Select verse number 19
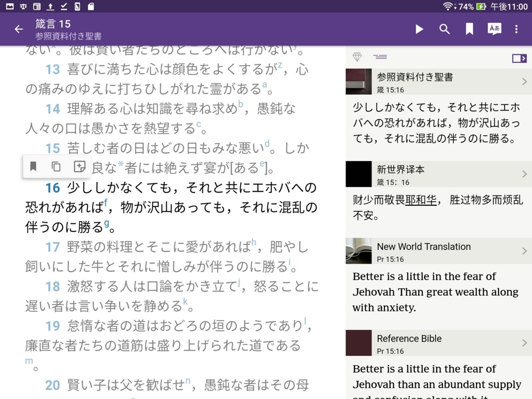 click(52, 326)
